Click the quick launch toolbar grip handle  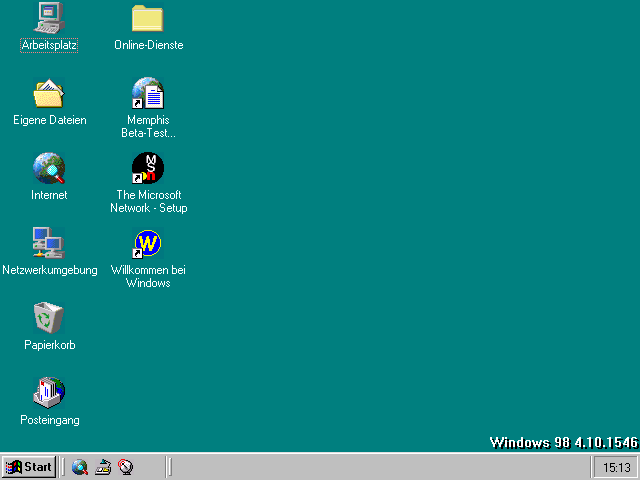[62, 467]
